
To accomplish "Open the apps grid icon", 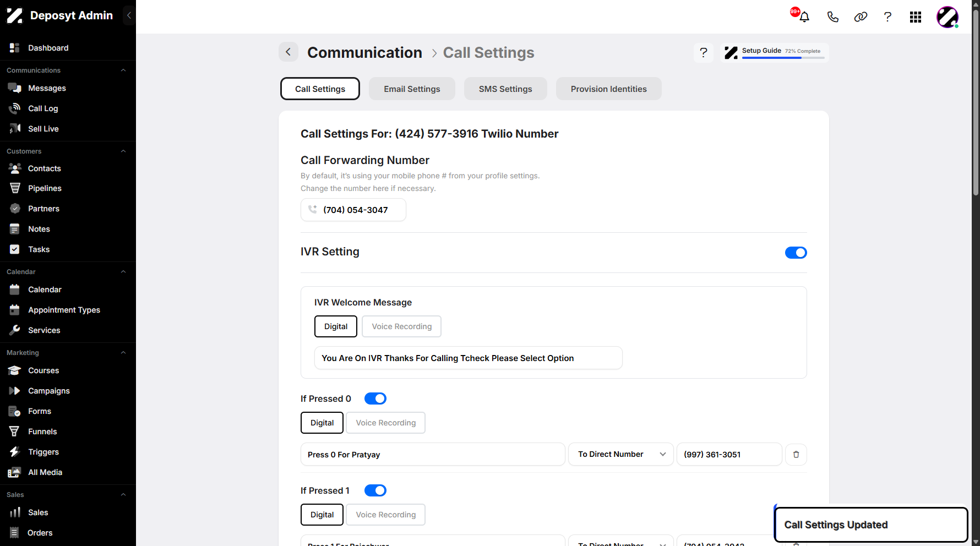I will click(916, 17).
